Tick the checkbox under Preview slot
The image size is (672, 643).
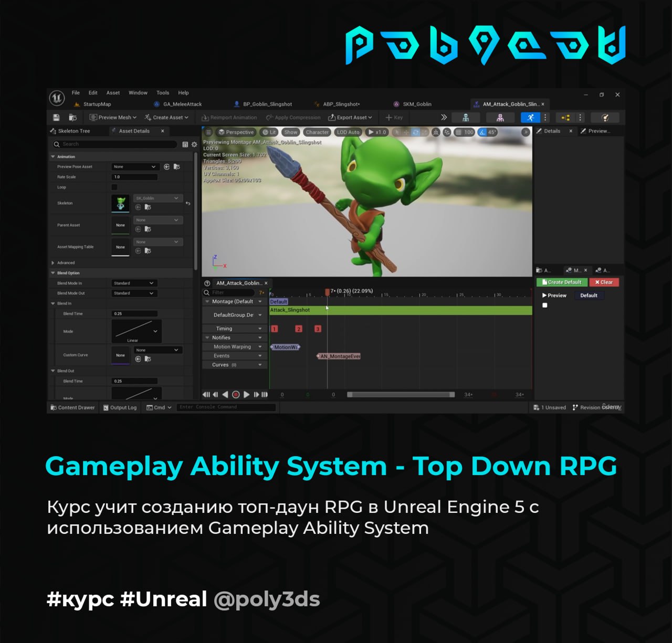click(x=545, y=305)
